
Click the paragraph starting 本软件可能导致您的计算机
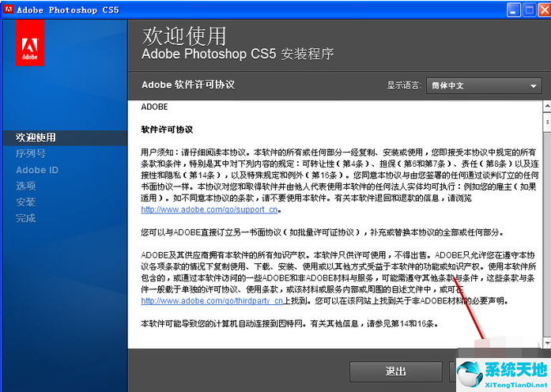[x=289, y=323]
